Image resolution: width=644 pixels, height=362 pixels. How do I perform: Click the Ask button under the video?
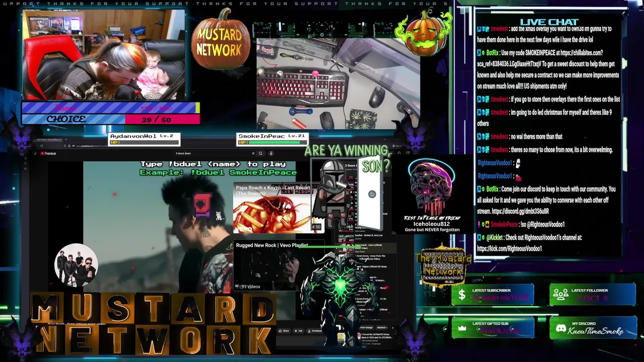point(299,331)
